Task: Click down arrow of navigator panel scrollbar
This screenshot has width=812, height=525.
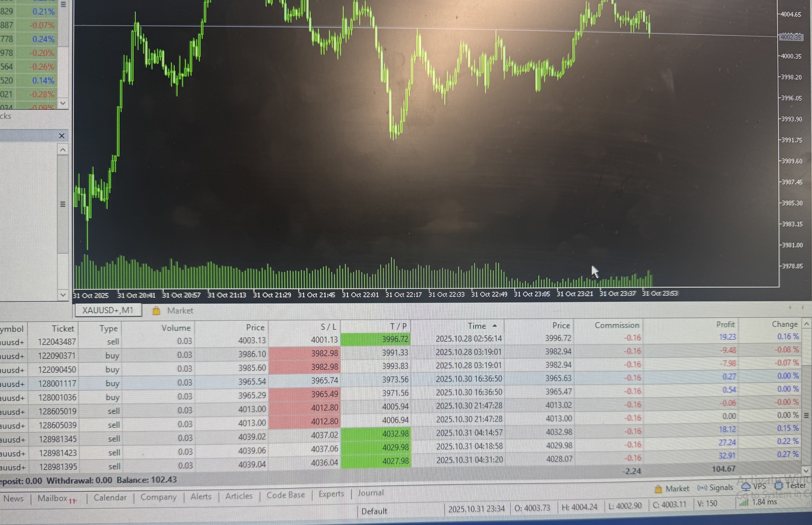Action: tap(63, 295)
